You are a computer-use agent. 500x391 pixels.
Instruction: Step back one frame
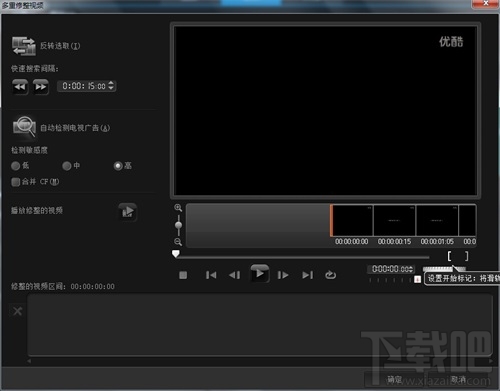point(235,275)
